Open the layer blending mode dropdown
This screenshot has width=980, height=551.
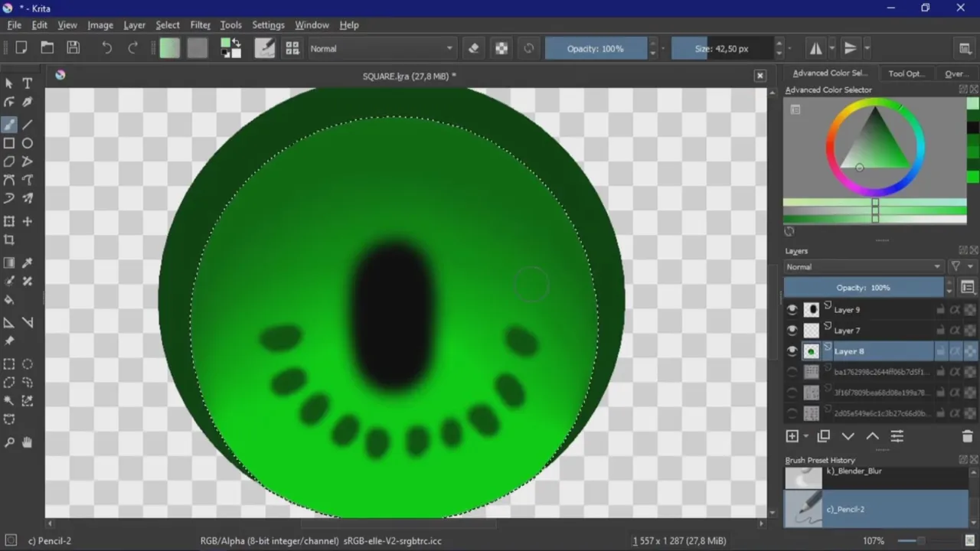click(864, 267)
